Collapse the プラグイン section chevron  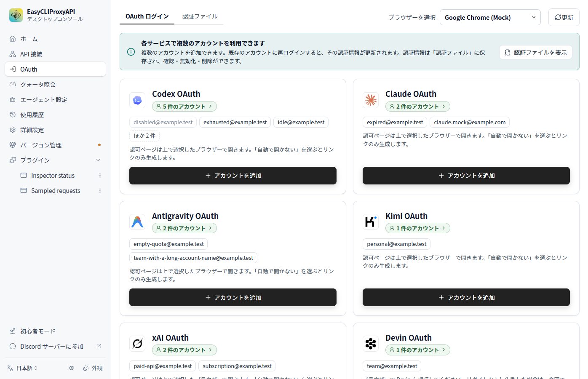coord(98,160)
